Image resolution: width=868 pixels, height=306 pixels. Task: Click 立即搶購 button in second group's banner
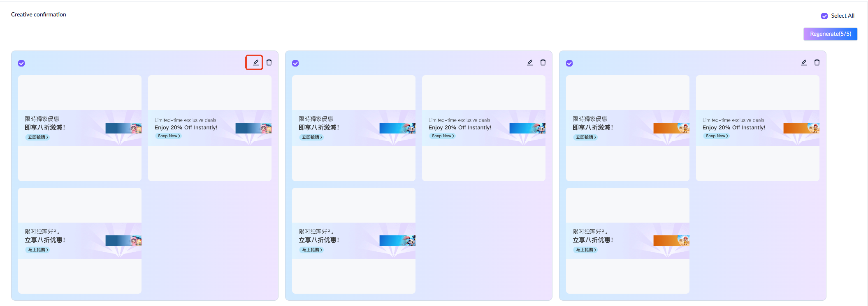point(312,137)
